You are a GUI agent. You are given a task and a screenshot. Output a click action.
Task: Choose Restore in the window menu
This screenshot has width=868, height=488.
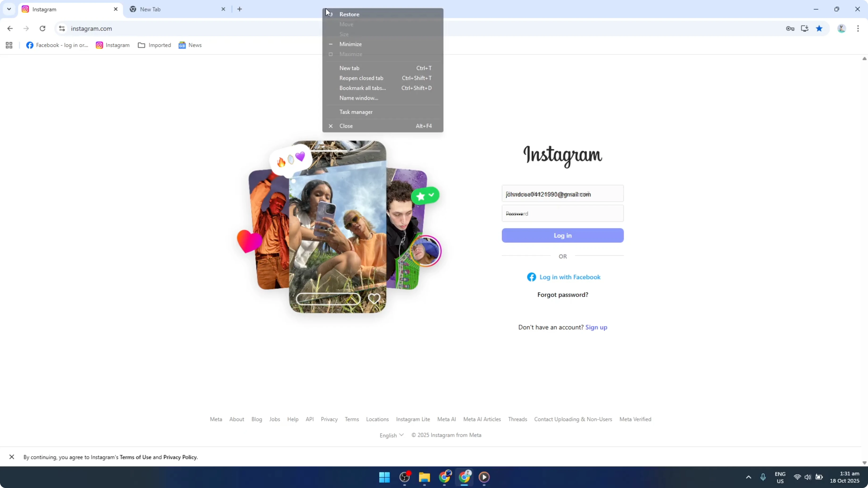click(x=383, y=14)
